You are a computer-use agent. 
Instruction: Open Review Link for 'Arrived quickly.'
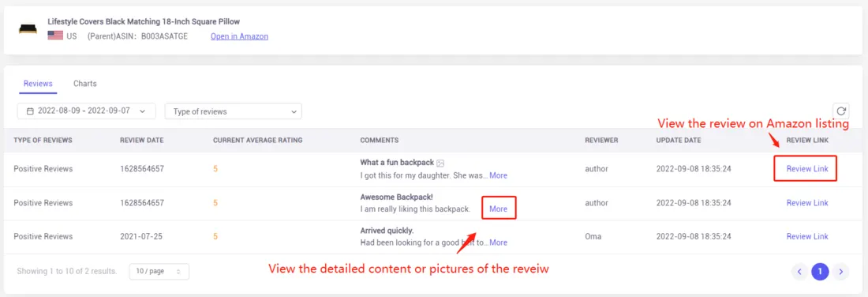807,237
